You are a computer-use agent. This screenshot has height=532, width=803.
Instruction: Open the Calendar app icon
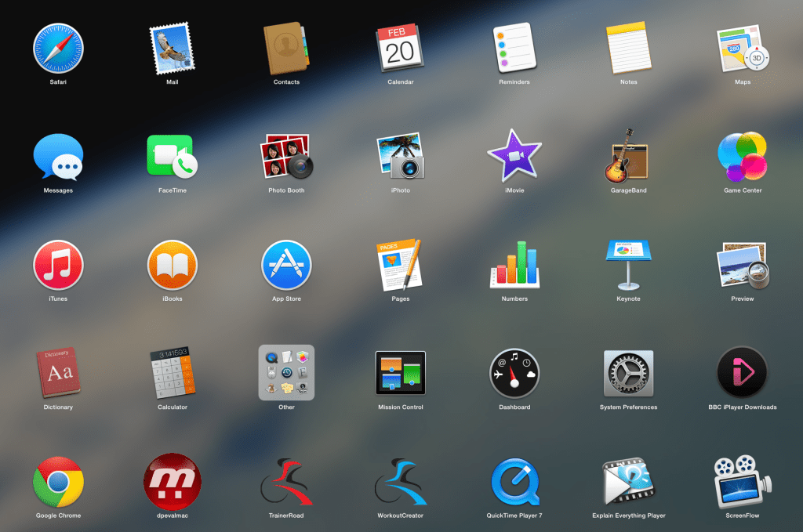coord(400,47)
